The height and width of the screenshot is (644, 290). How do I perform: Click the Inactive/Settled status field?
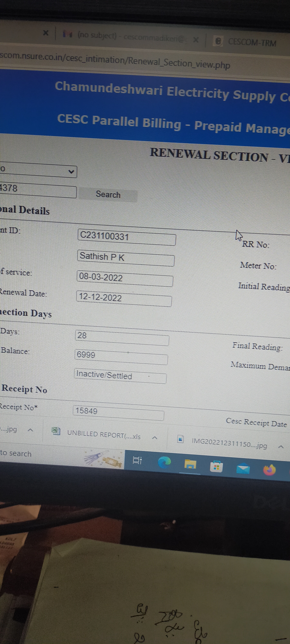point(120,376)
